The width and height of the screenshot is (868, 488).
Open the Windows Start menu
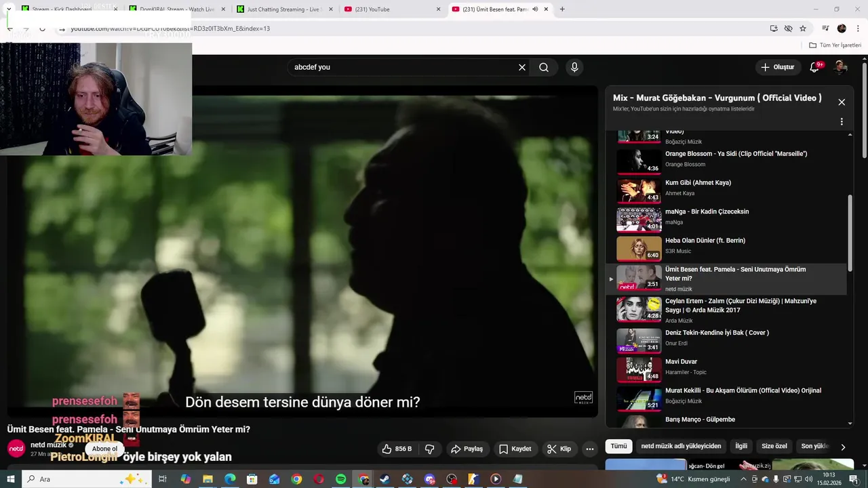(x=10, y=479)
